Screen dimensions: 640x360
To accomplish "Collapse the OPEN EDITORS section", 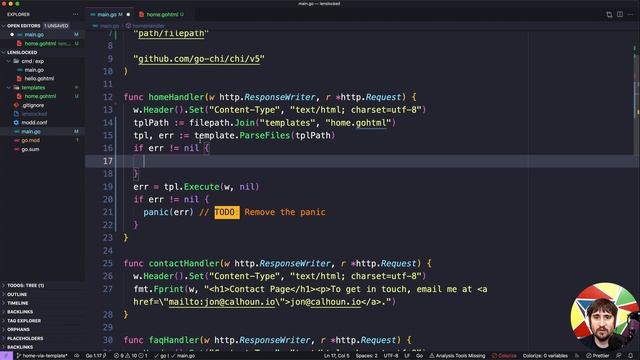I will 3,26.
